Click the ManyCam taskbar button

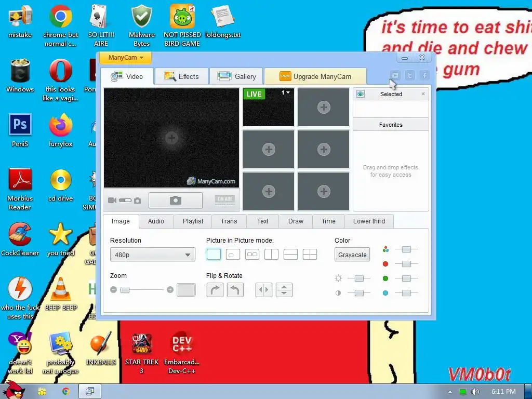coord(90,392)
